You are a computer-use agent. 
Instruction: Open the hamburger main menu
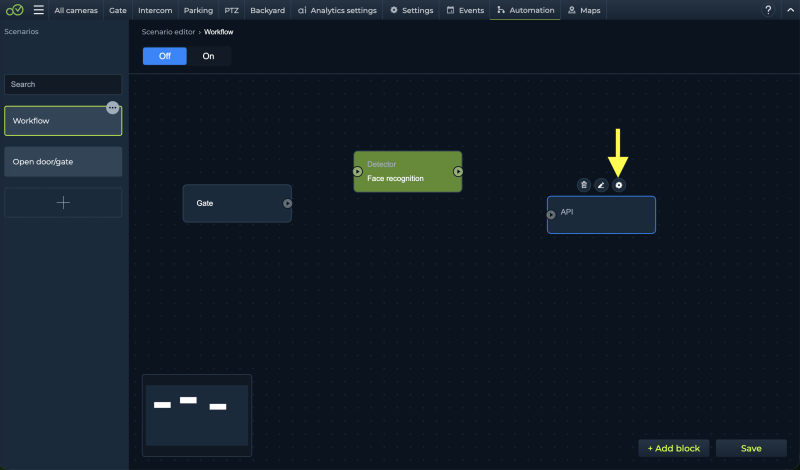(x=38, y=10)
